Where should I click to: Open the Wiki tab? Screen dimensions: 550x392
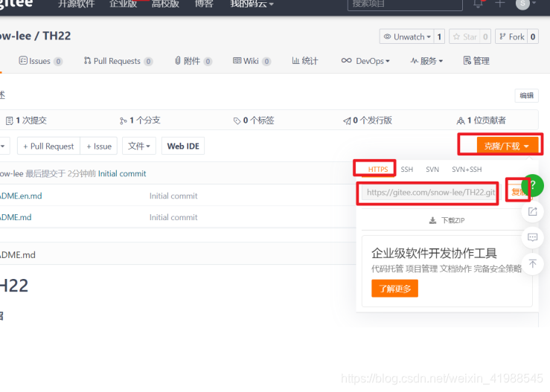pos(252,61)
